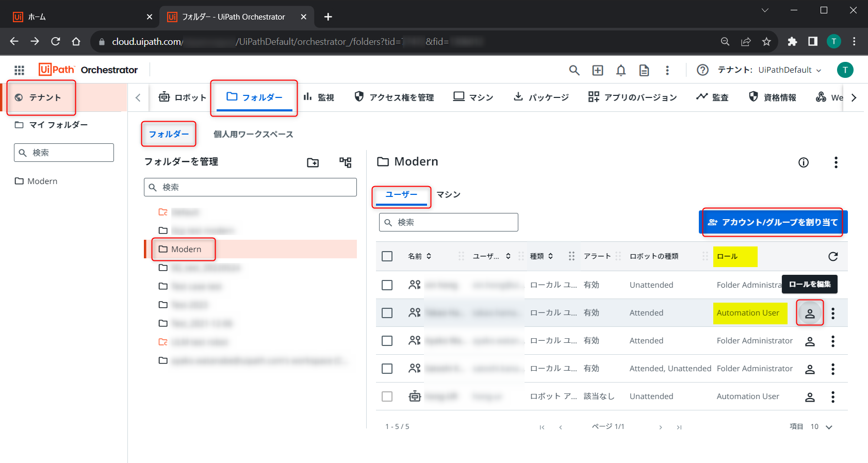The width and height of the screenshot is (868, 463).
Task: Check the first Unattended Folder Administrator row
Action: pyautogui.click(x=387, y=285)
